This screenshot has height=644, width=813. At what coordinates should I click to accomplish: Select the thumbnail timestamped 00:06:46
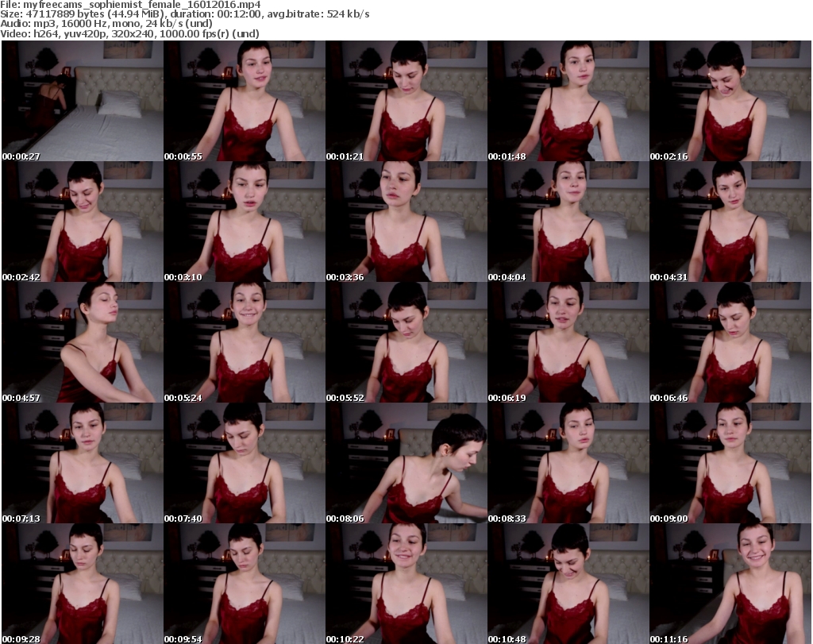(x=730, y=343)
